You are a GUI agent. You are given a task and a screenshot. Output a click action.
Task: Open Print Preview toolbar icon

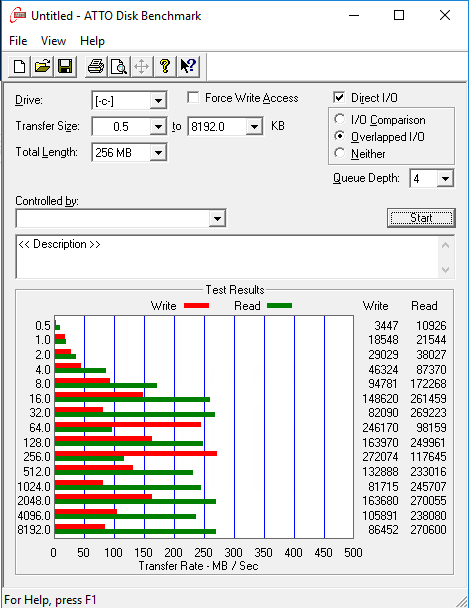(x=119, y=67)
